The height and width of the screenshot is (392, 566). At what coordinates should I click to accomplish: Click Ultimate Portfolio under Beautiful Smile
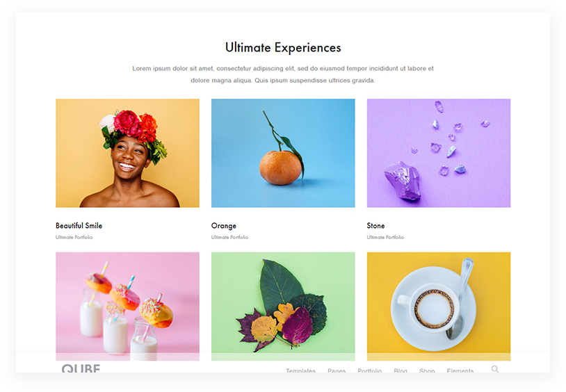[74, 237]
